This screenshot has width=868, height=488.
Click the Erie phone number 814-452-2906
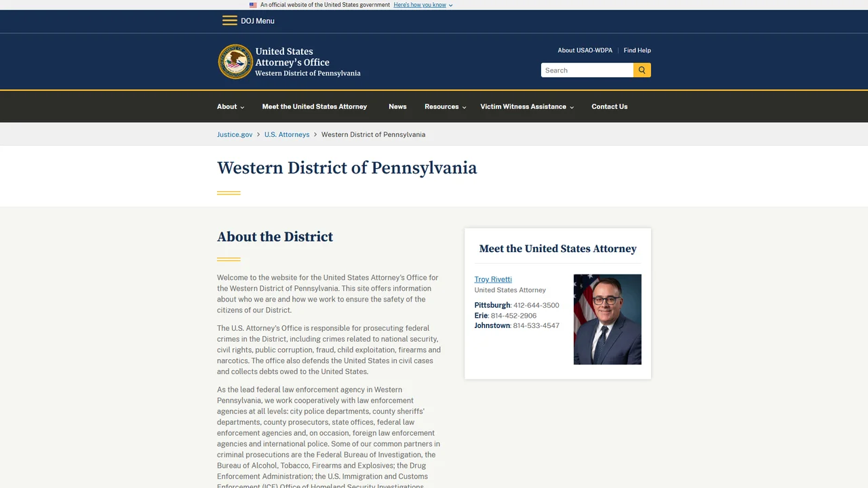[x=513, y=316]
